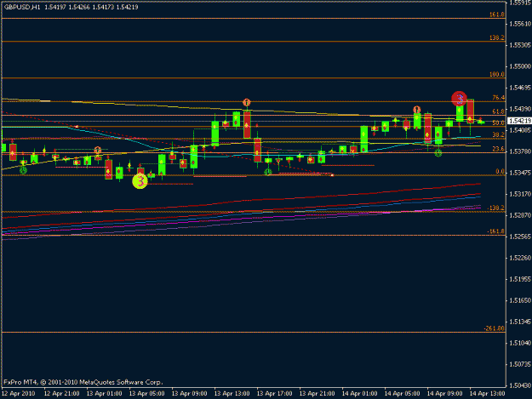Click the 1.53170 price axis value
The width and height of the screenshot is (532, 399).
(520, 194)
